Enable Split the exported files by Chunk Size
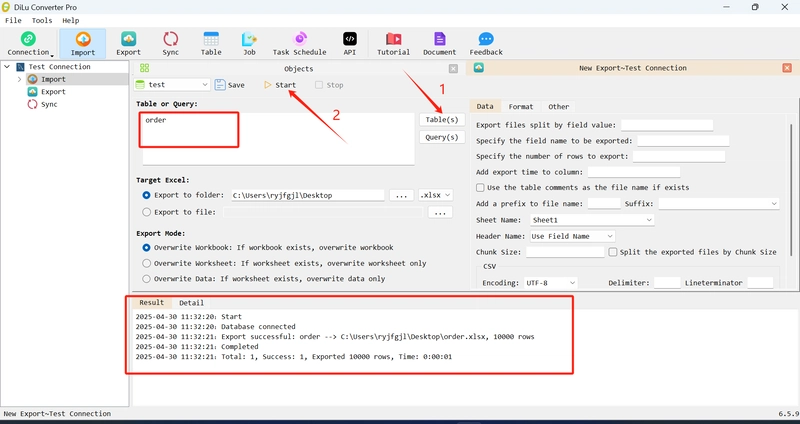Viewport: 800px width, 424px height. 613,252
